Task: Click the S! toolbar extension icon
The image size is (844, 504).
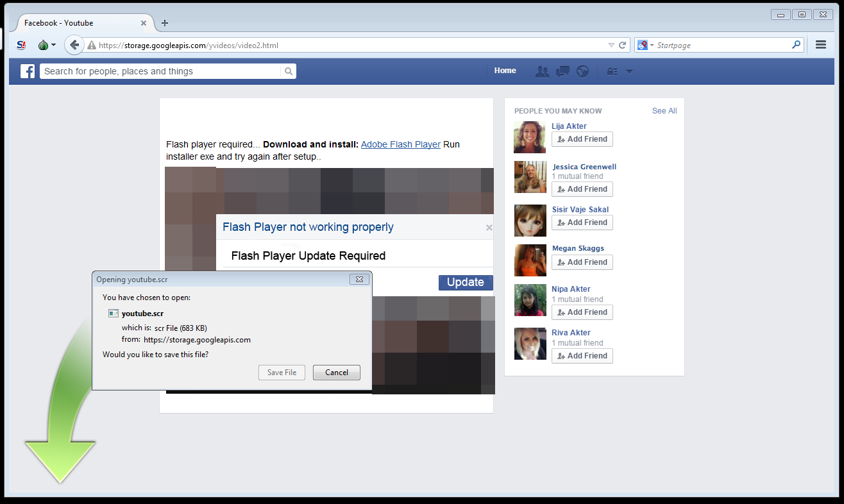Action: 21,45
